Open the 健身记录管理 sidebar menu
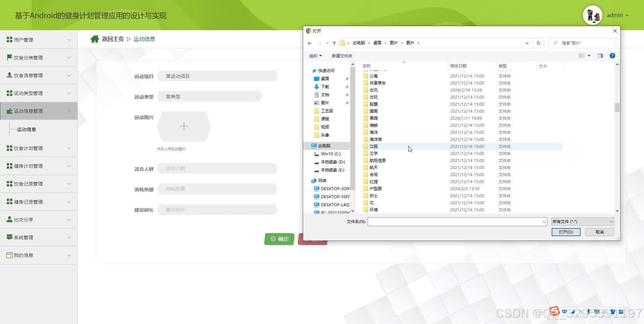Image resolution: width=644 pixels, height=324 pixels. (x=39, y=202)
